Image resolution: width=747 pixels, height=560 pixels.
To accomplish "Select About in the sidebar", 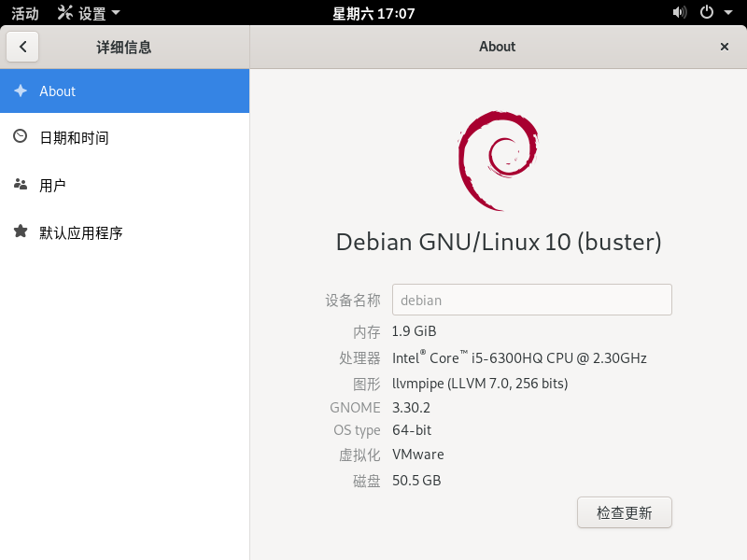I will (124, 91).
